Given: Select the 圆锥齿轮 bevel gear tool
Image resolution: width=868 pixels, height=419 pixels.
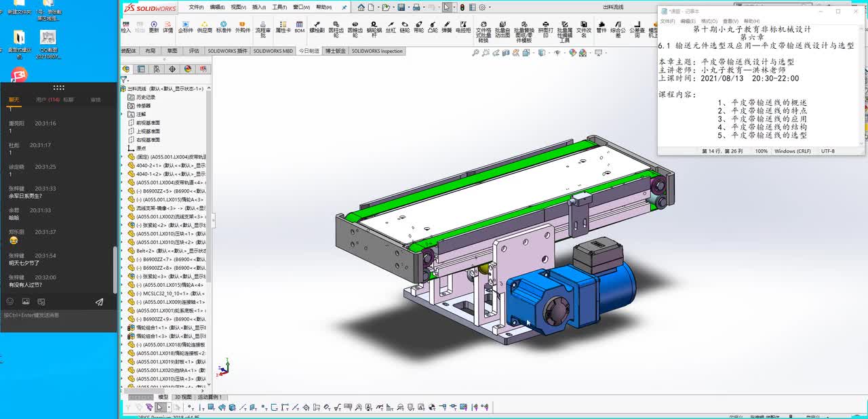Looking at the screenshot, I should coord(355,28).
